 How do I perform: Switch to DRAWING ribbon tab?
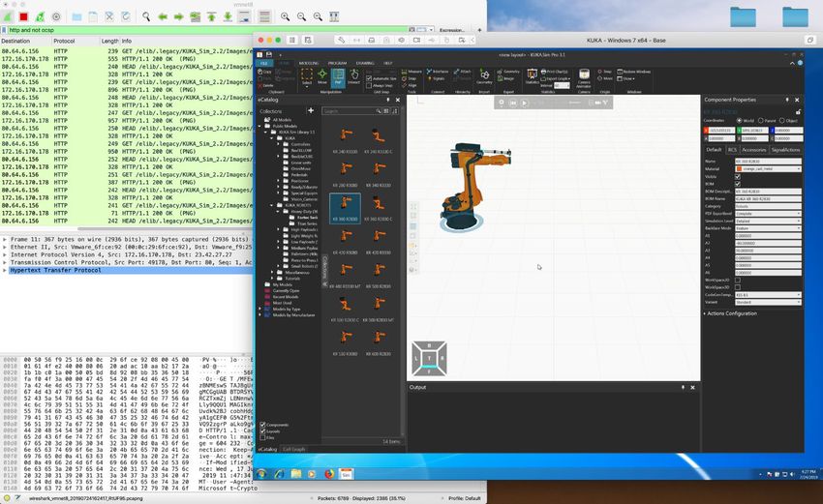point(365,63)
